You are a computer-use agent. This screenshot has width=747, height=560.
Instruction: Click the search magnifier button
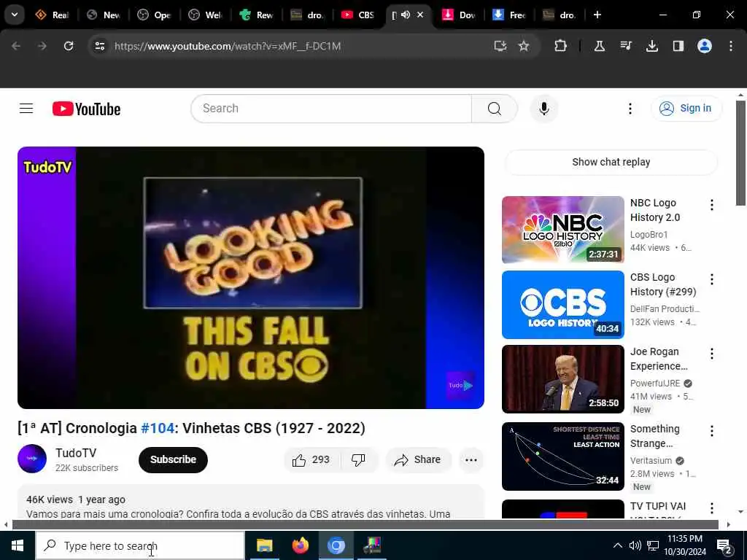(x=494, y=109)
